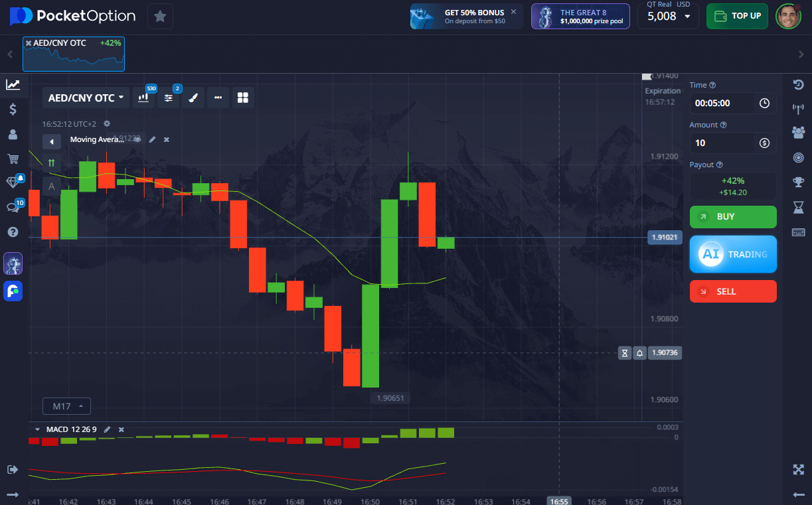Open the Finance dollar sidebar menu

click(x=13, y=109)
